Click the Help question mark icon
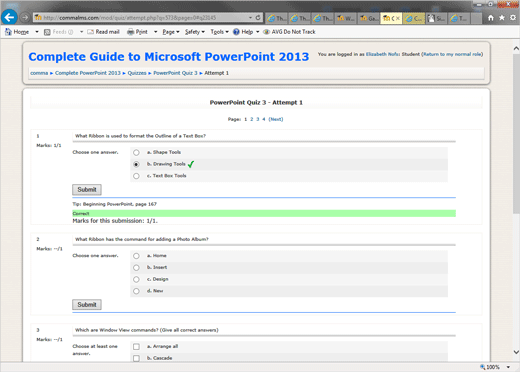This screenshot has width=520, height=372. point(236,32)
